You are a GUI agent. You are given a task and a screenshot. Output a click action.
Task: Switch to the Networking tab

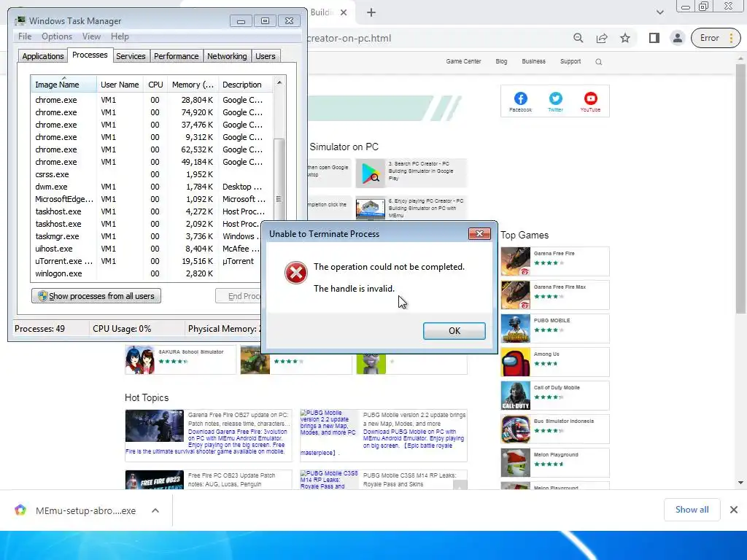[x=227, y=56]
